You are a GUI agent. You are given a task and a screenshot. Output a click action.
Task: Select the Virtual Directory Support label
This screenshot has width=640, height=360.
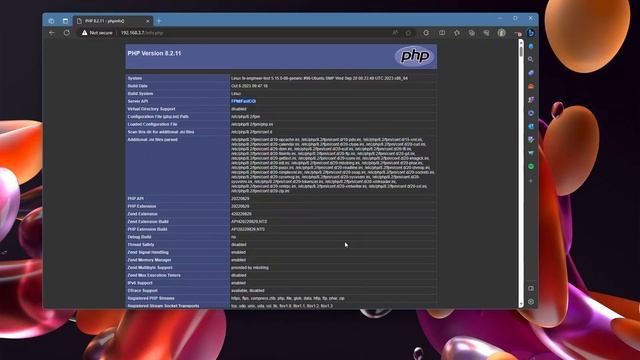tap(151, 109)
